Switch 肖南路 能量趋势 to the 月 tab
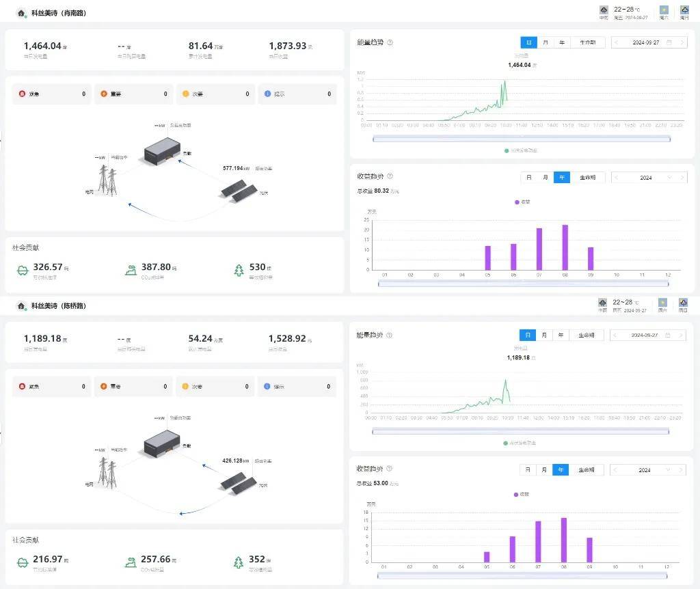This screenshot has width=700, height=589. coord(545,42)
